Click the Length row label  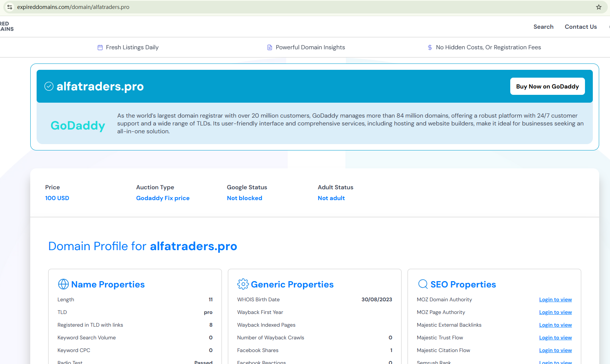pos(66,300)
